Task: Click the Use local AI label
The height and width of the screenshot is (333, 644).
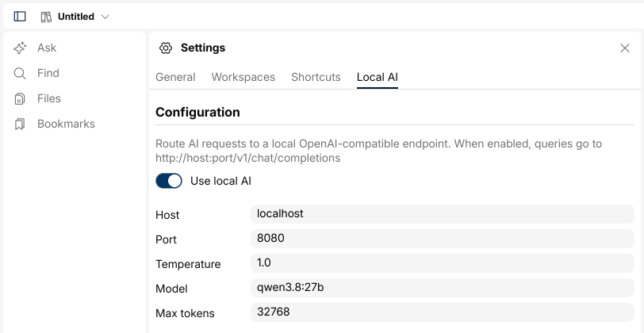Action: coord(220,181)
